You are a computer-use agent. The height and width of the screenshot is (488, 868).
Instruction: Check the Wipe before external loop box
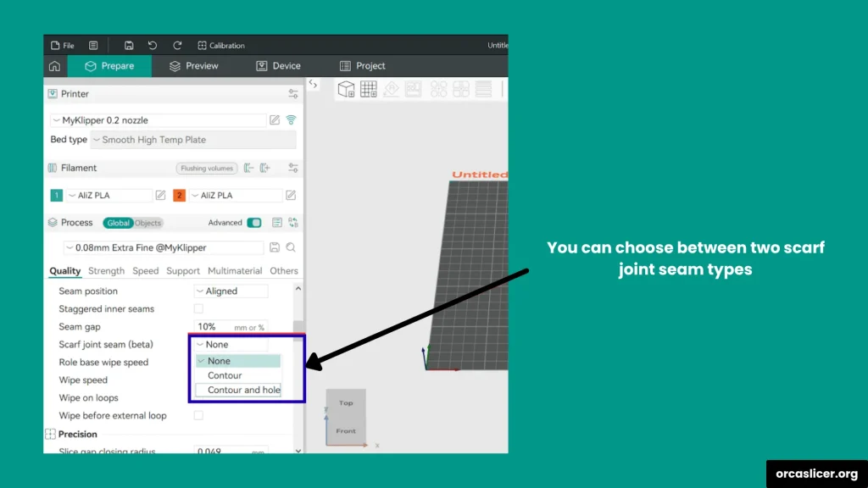pos(198,415)
